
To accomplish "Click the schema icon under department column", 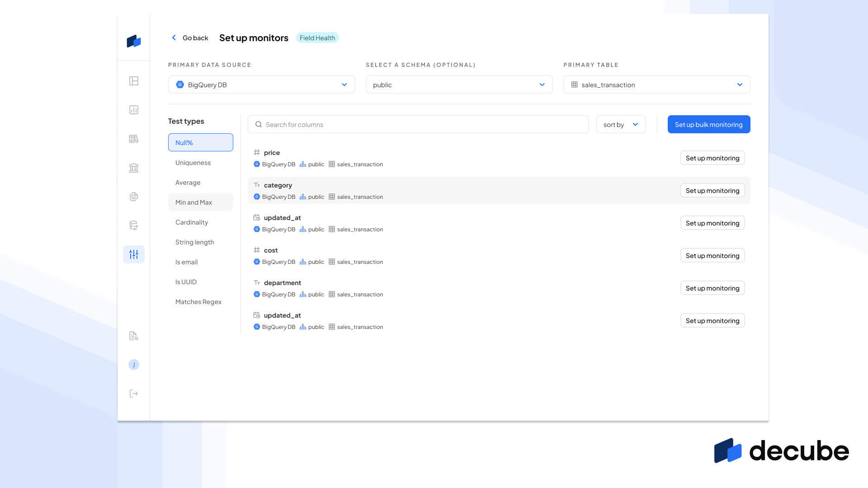I will point(303,294).
